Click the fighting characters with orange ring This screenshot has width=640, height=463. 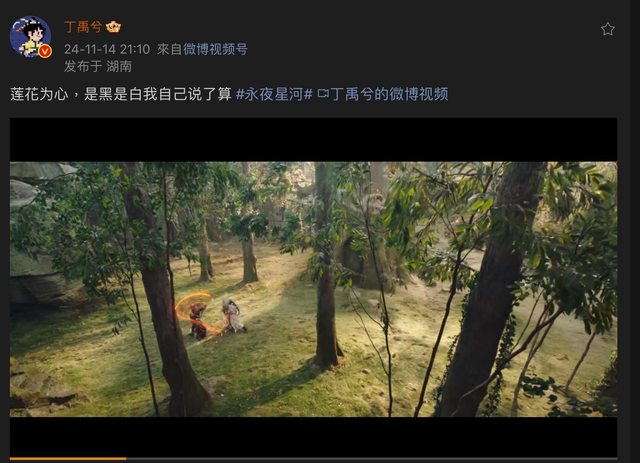[x=210, y=315]
